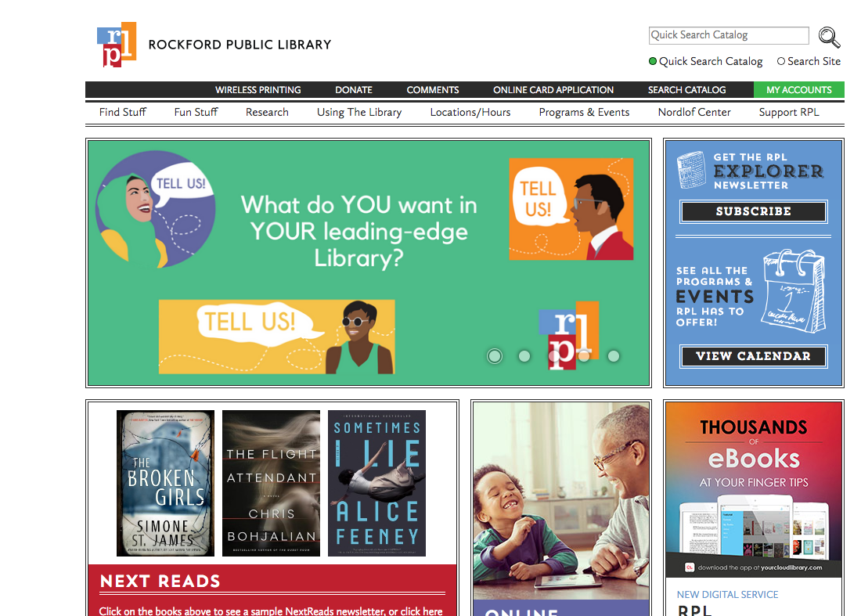The height and width of the screenshot is (616, 861).
Task: Show the last carousel slide dot
Action: [x=614, y=356]
